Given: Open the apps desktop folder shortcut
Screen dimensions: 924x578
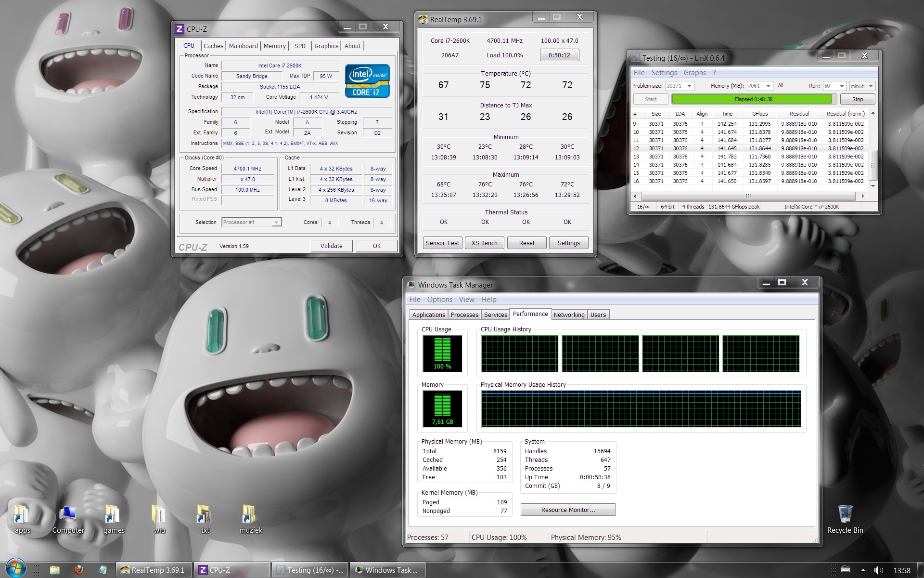Looking at the screenshot, I should (22, 519).
